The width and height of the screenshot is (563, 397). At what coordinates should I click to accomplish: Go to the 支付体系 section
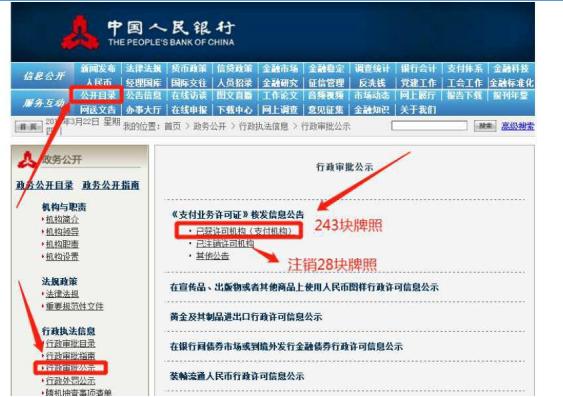point(465,69)
